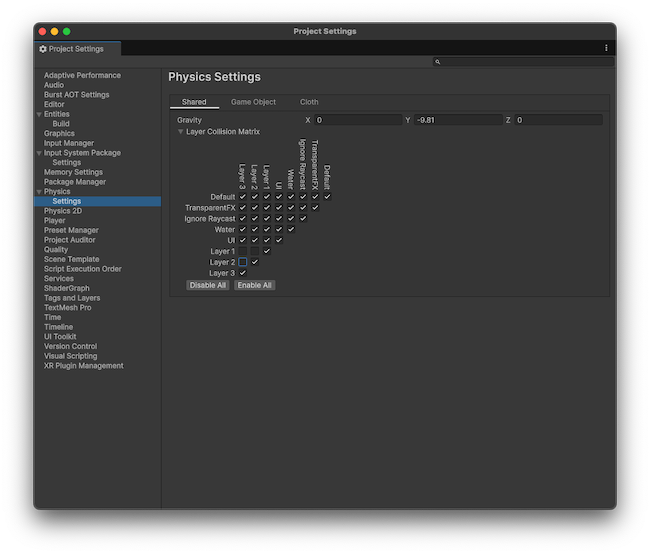Image resolution: width=650 pixels, height=554 pixels.
Task: Open the kebab options menu icon
Action: tap(606, 48)
